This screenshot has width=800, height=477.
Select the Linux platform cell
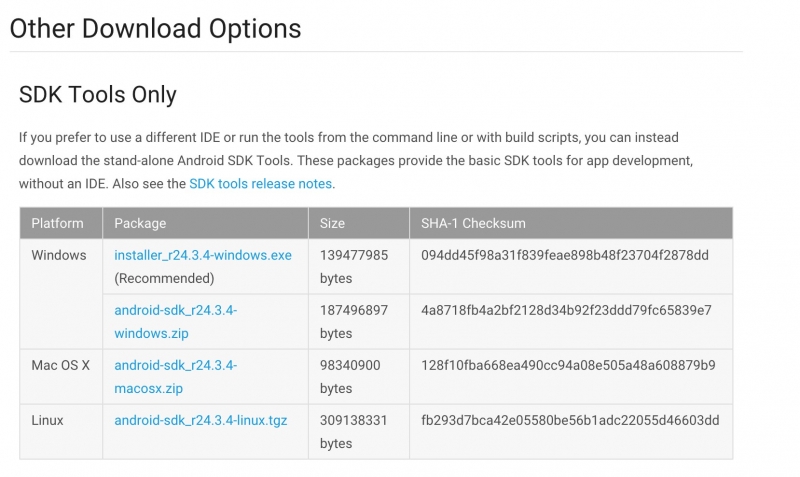[x=47, y=421]
